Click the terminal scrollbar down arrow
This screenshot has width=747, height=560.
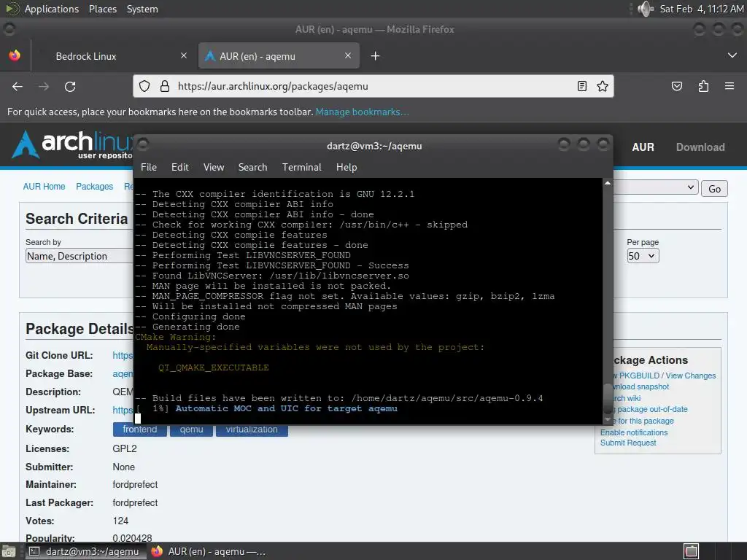(x=608, y=419)
